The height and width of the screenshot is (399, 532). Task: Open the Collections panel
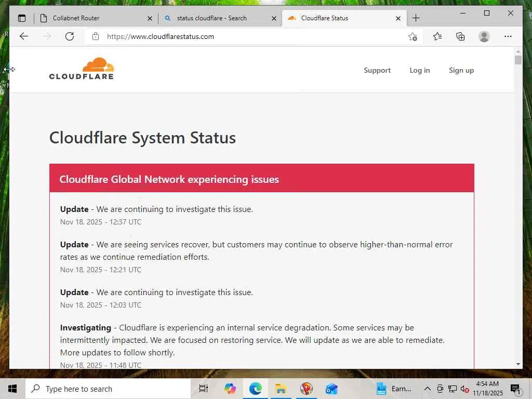point(460,36)
